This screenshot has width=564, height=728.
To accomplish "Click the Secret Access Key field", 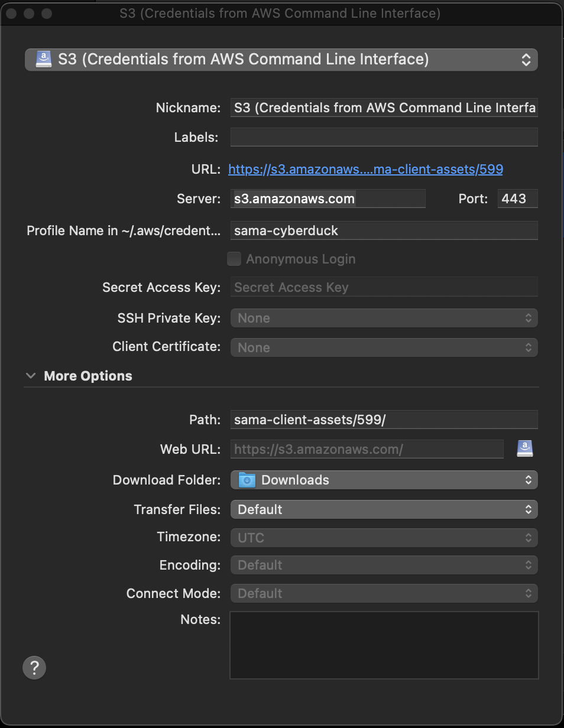I will pyautogui.click(x=384, y=287).
